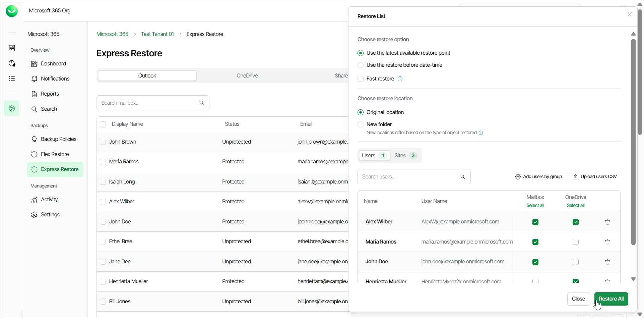Viewport: 644px width, 318px height.
Task: Uncheck Mailbox for Alex Wilber
Action: tap(535, 222)
